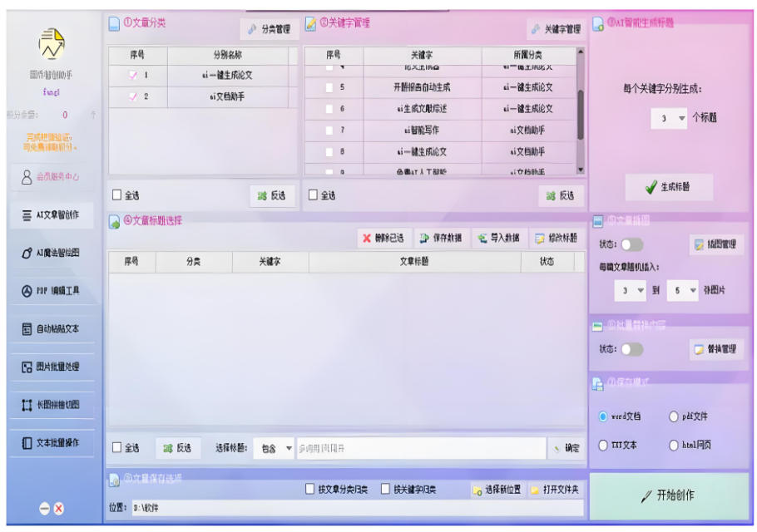Click the title filter keyword input field

click(421, 449)
